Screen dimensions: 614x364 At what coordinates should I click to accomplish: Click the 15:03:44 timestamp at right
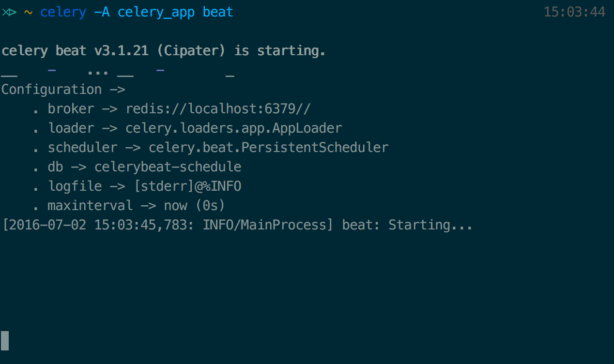coord(574,12)
